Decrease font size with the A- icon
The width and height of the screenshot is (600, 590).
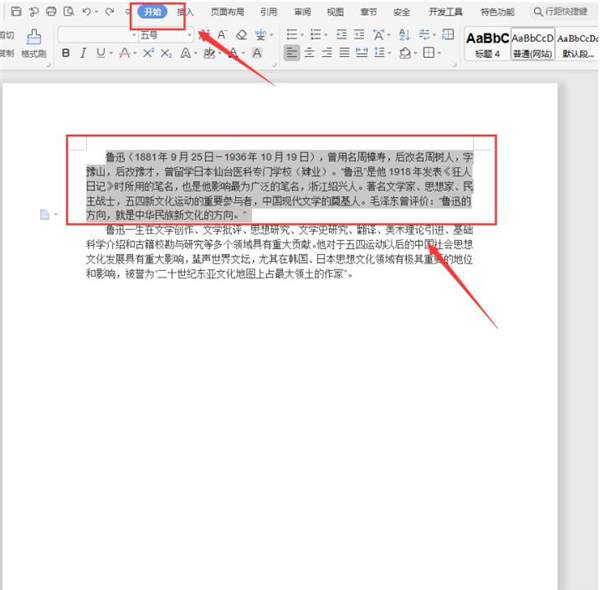[x=222, y=35]
